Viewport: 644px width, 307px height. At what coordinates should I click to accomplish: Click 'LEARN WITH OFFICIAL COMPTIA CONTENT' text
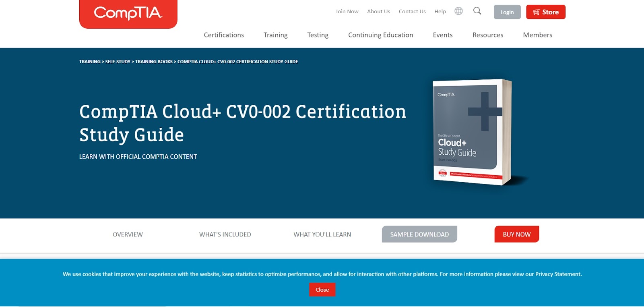(x=138, y=157)
